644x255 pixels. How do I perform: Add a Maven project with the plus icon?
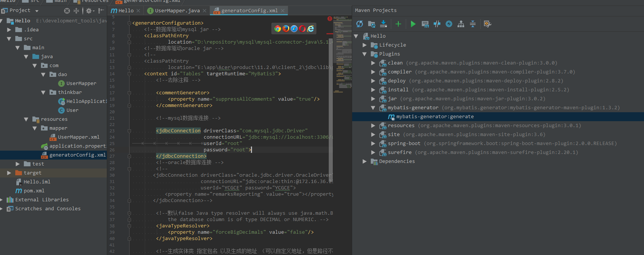point(398,24)
